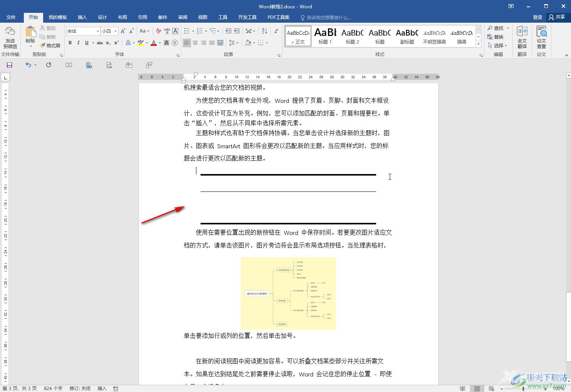This screenshot has width=571, height=392.
Task: Increase paragraph indent
Action: pyautogui.click(x=237, y=31)
